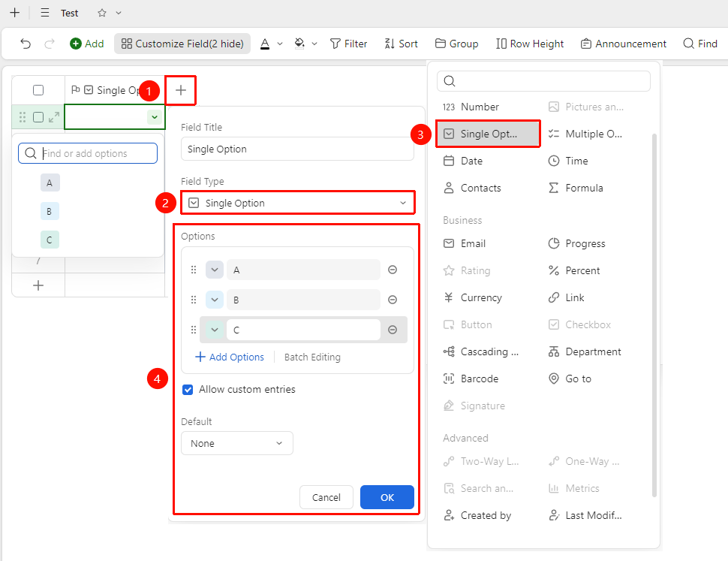Toggle the first row checkbox

click(x=38, y=117)
